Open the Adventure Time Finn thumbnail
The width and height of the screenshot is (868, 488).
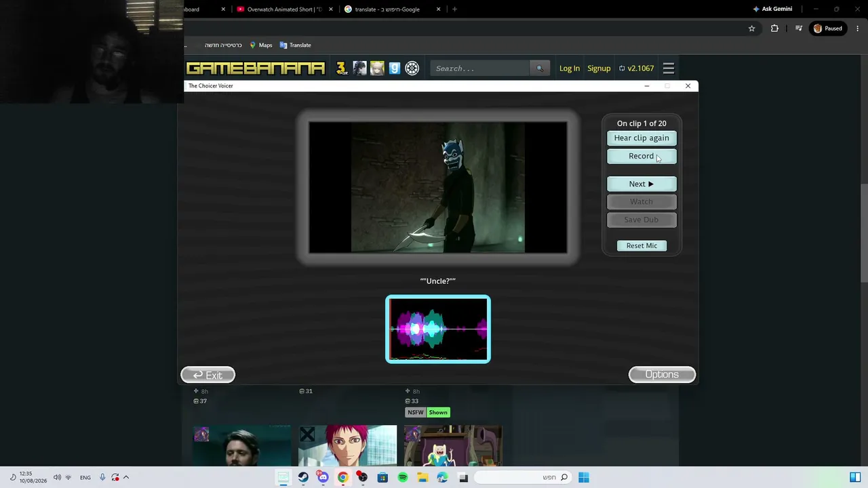coord(453,446)
